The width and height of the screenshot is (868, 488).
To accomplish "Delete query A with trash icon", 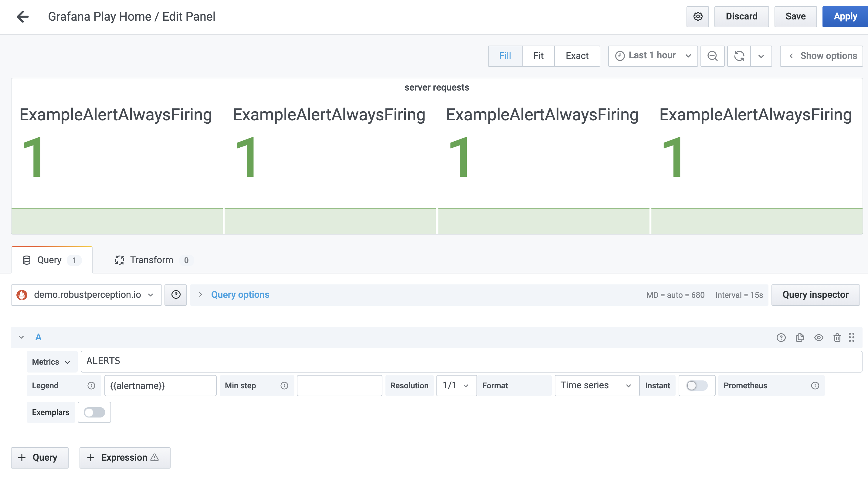I will click(x=837, y=338).
